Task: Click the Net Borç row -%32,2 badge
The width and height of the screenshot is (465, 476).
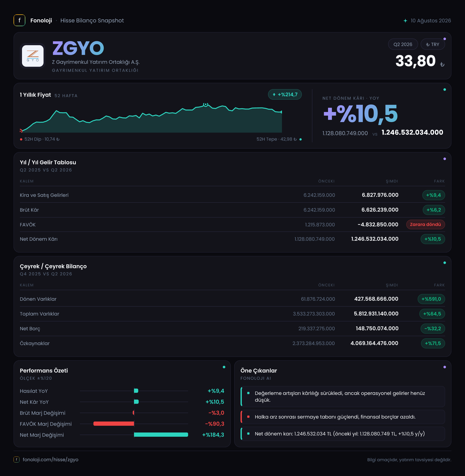Action: tap(432, 328)
